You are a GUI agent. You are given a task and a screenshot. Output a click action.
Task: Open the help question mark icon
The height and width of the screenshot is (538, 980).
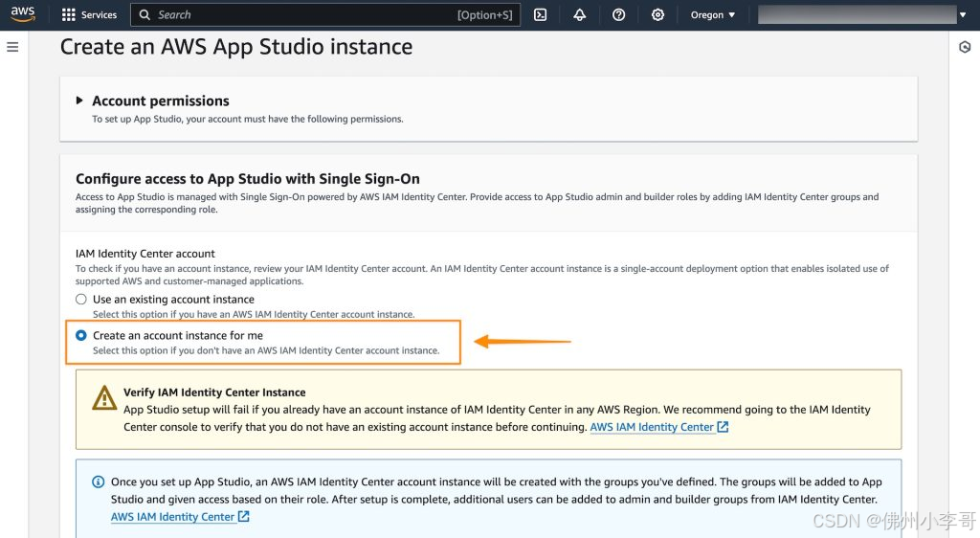click(x=619, y=15)
